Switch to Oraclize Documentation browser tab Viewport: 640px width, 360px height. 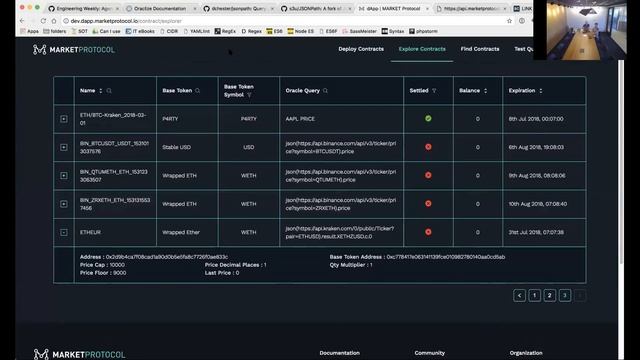pyautogui.click(x=160, y=8)
